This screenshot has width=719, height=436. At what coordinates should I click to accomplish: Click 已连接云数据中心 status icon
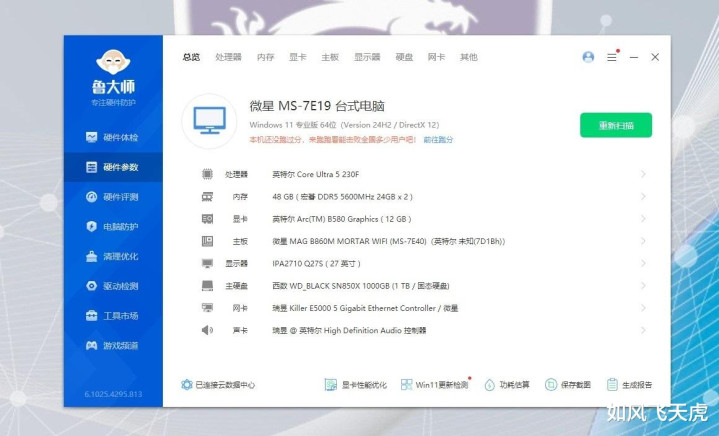point(187,385)
